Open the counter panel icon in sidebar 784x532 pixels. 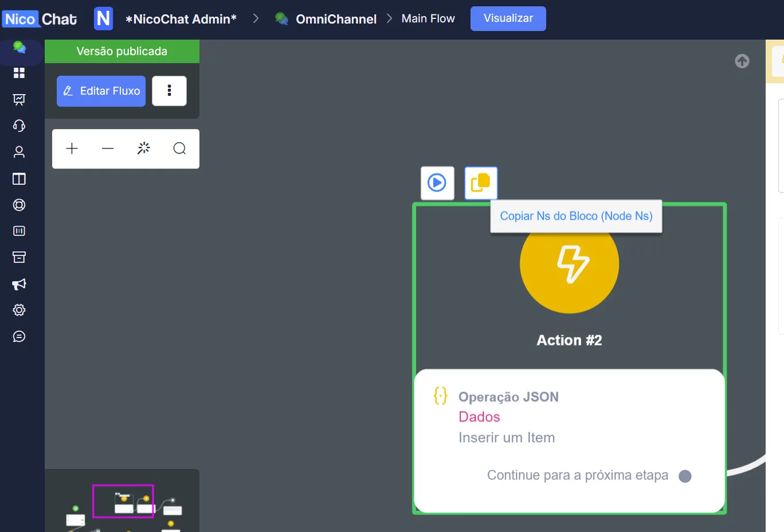click(19, 231)
